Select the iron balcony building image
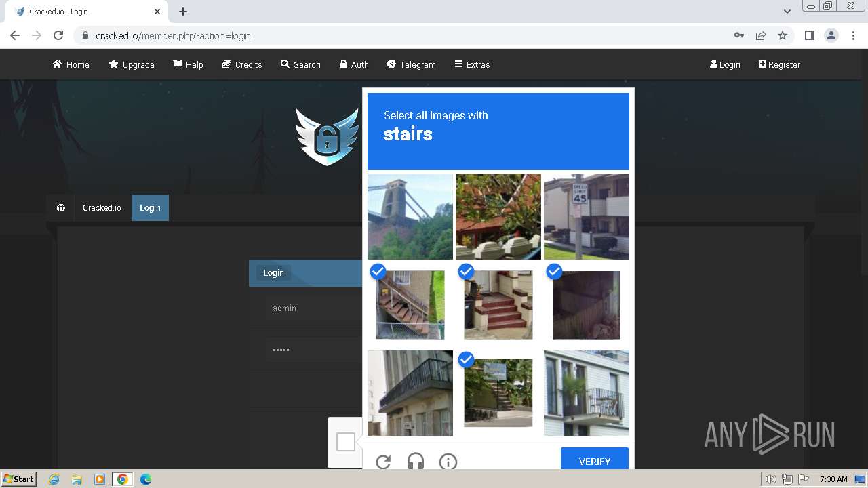 click(410, 393)
